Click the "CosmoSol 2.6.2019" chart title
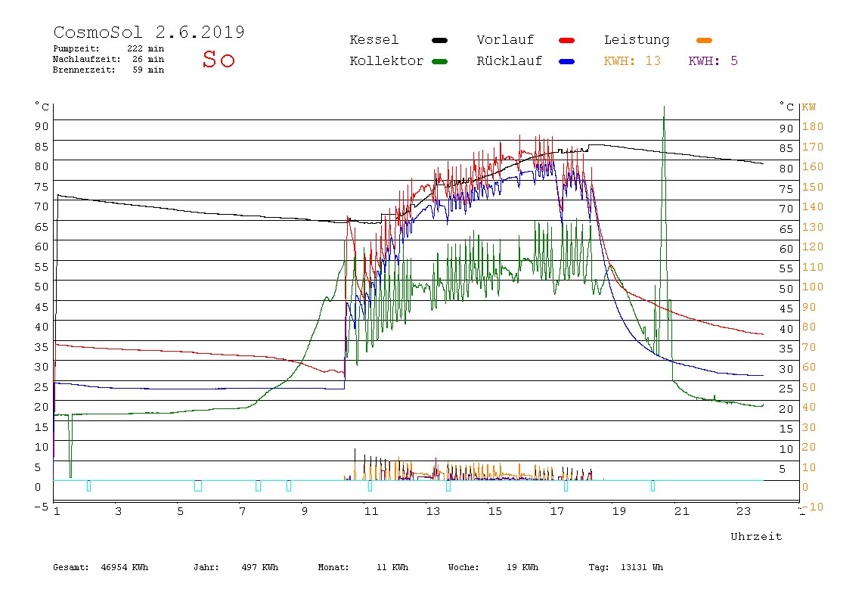 [x=149, y=32]
